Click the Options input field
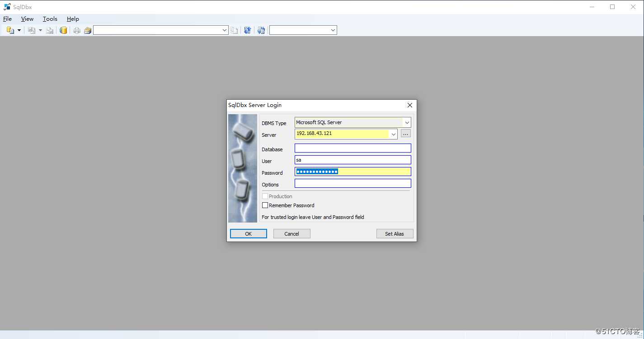The image size is (644, 339). [x=353, y=183]
